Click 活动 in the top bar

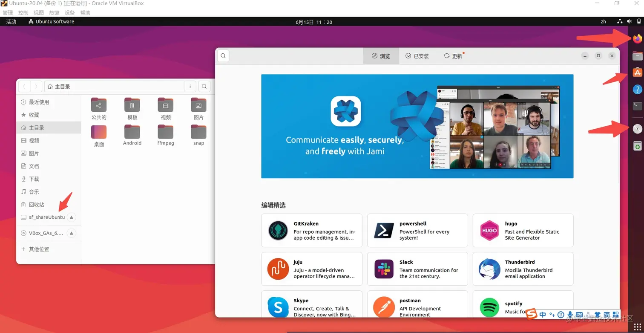tap(11, 22)
